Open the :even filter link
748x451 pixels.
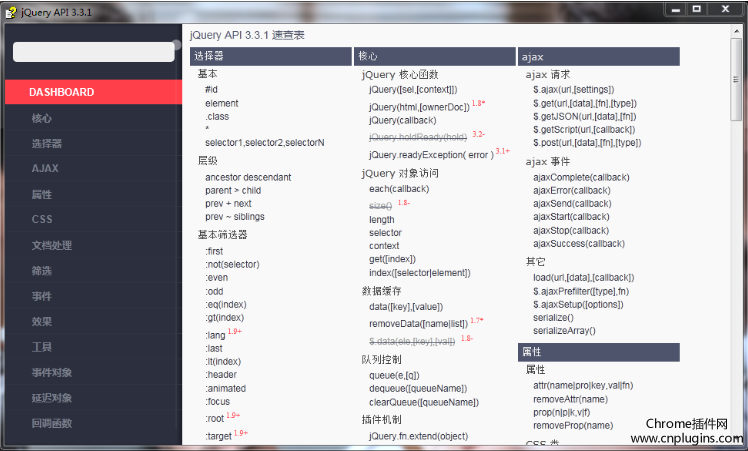[x=217, y=278]
